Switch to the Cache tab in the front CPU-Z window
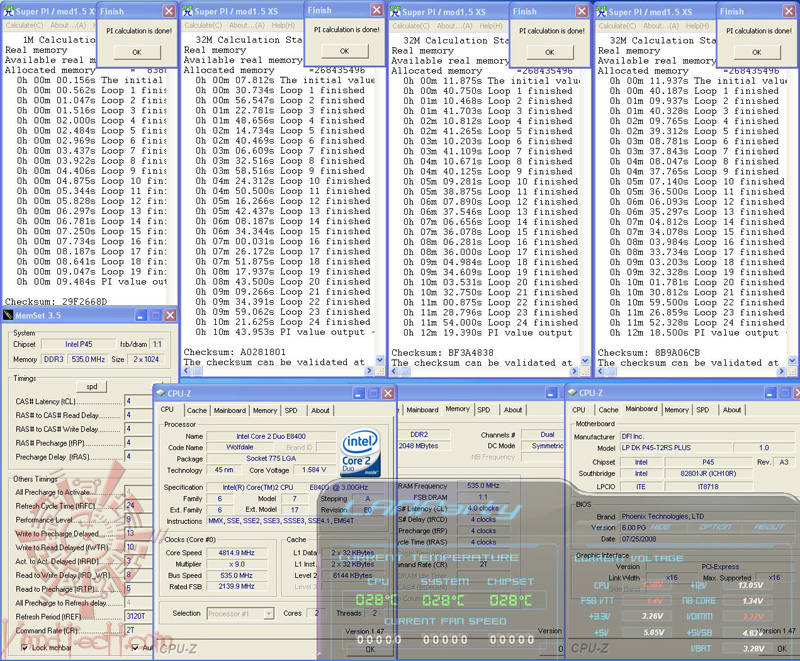Viewport: 800px width, 661px height. click(196, 410)
